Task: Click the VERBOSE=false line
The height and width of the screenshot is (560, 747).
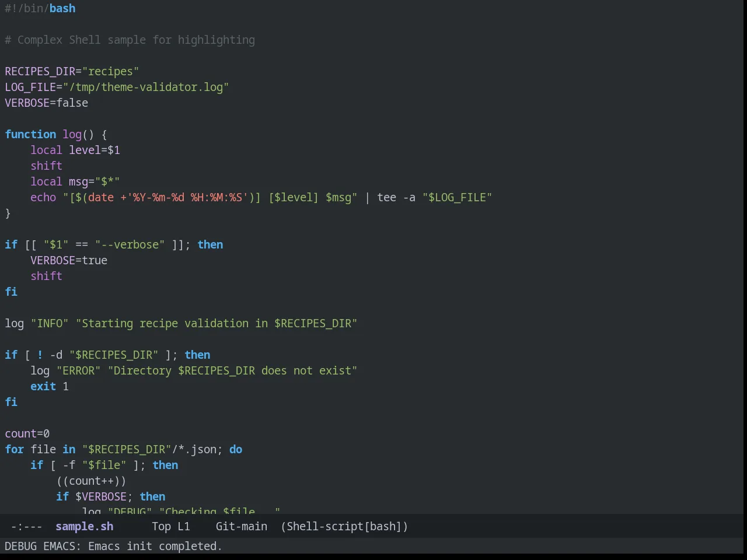Action: coord(47,103)
